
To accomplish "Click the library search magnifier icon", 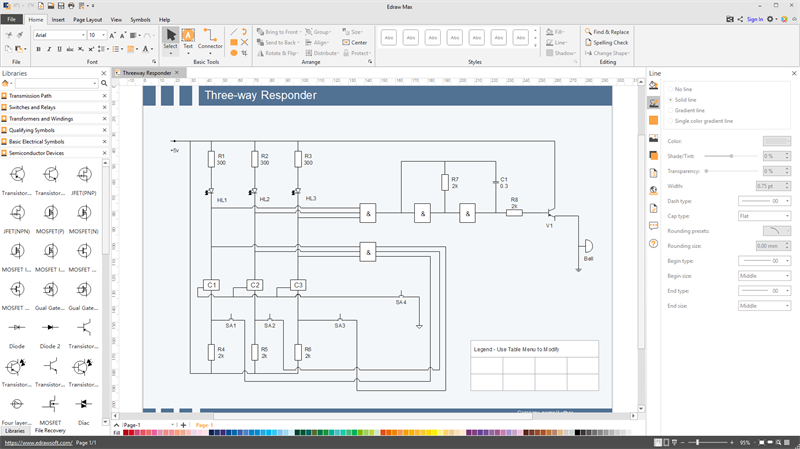I will coord(104,83).
